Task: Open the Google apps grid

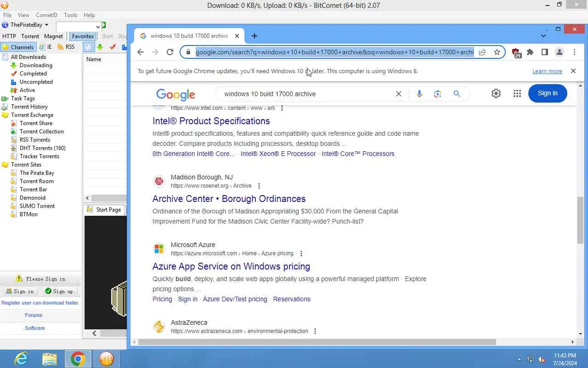Action: [517, 93]
